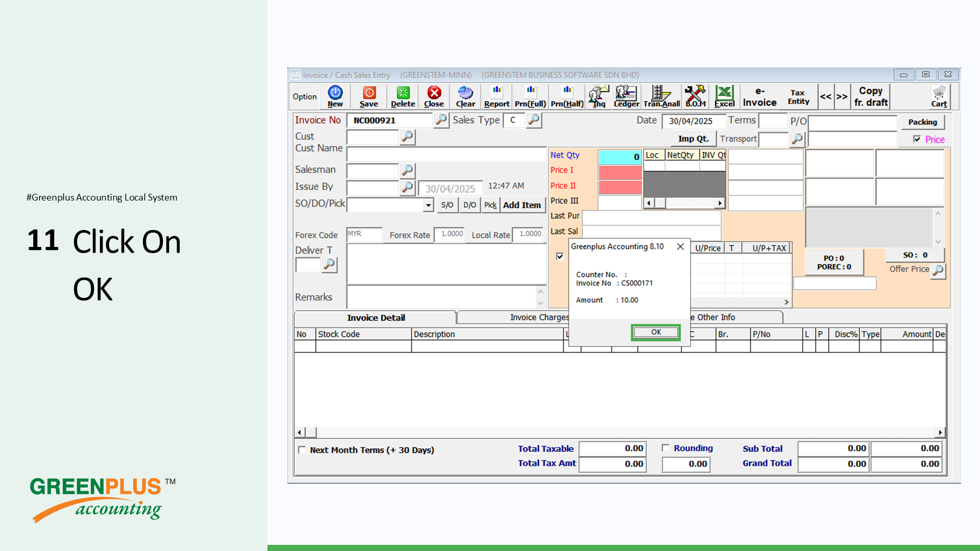Click the Save toolbar icon
Screen dimensions: 980x551
[369, 96]
